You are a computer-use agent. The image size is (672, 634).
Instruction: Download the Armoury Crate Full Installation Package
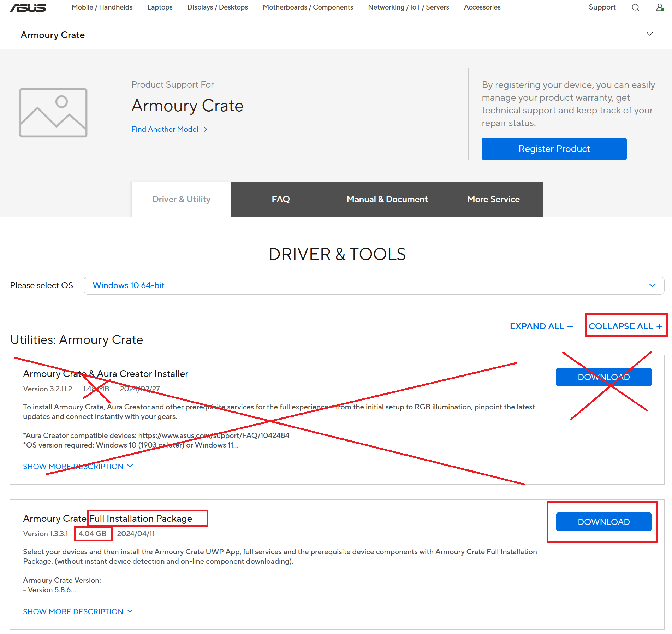tap(603, 522)
